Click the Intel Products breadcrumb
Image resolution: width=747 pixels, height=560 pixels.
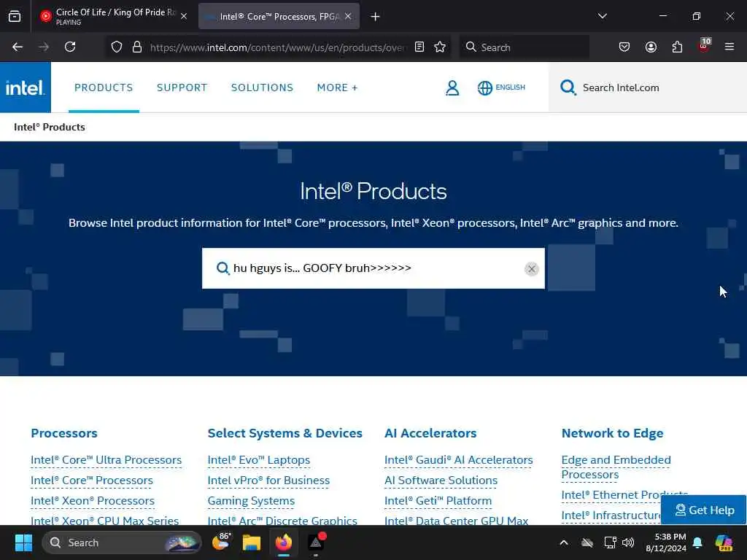(x=50, y=127)
